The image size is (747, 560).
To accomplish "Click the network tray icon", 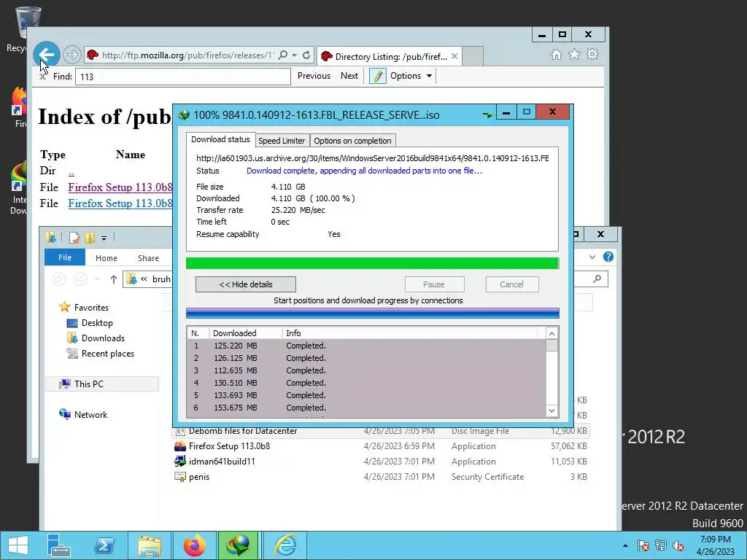I will pyautogui.click(x=661, y=545).
